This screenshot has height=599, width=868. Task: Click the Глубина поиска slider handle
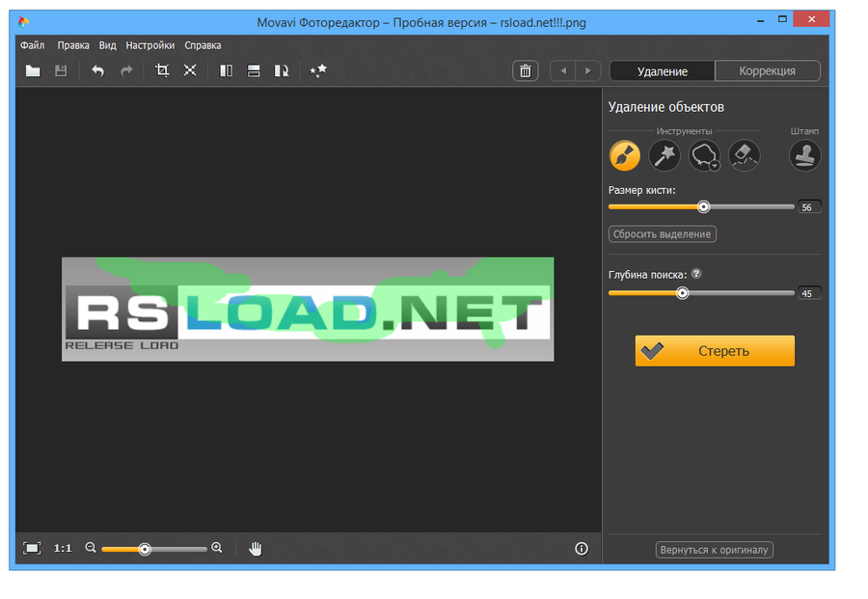683,293
